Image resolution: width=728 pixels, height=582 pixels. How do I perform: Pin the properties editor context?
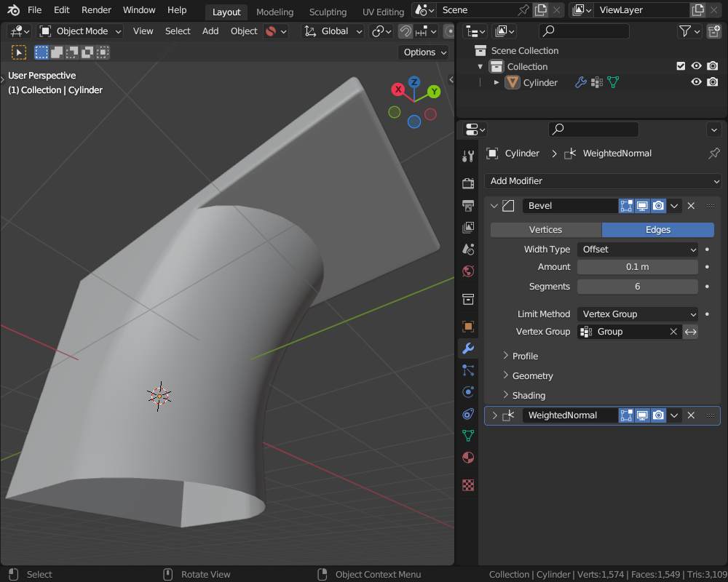713,154
